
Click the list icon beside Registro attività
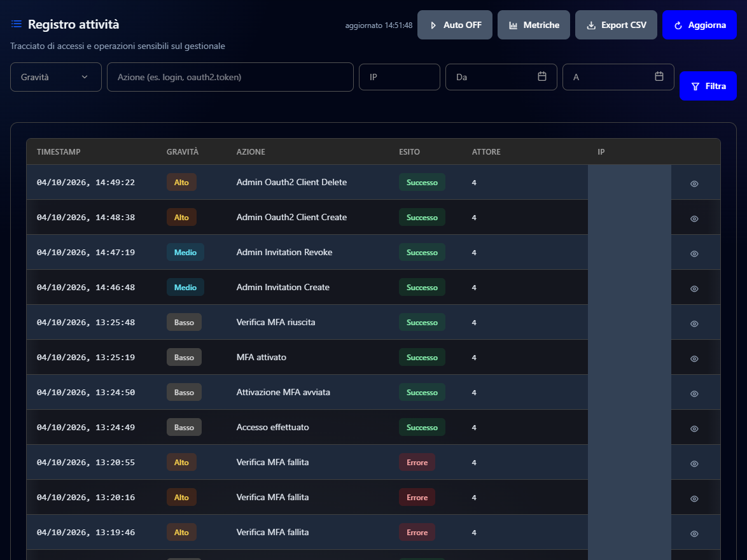[x=17, y=24]
